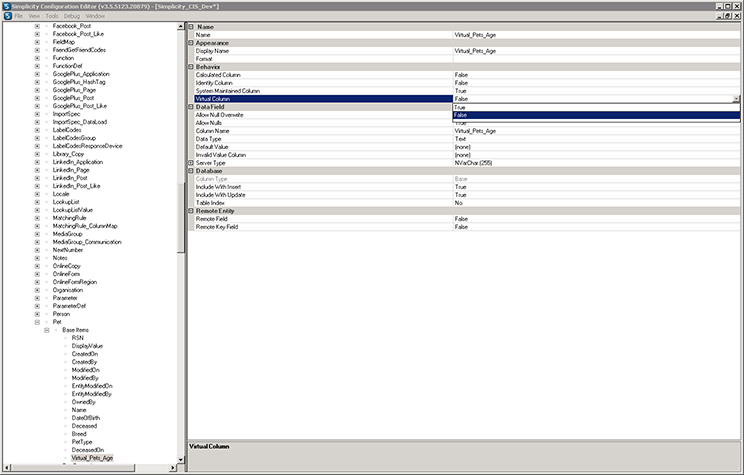The image size is (744, 475).
Task: Click the tree horizontal scroll right arrow
Action: (x=173, y=468)
